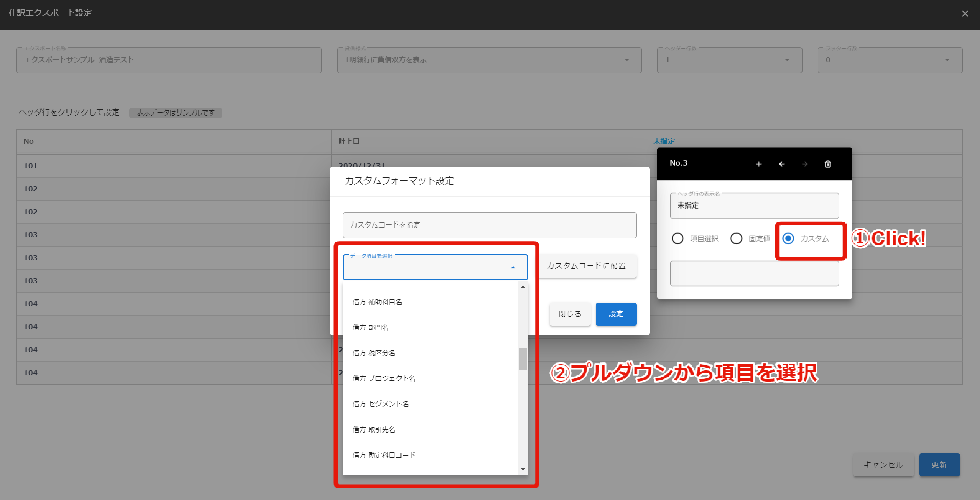Choose 借方 勘定科目コード from the list
Screen dimensions: 980x500
[430, 455]
